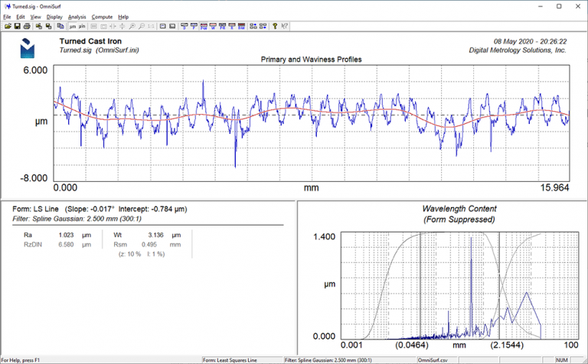Click the RzDIN value 6.580
The image size is (588, 364).
[x=66, y=245]
